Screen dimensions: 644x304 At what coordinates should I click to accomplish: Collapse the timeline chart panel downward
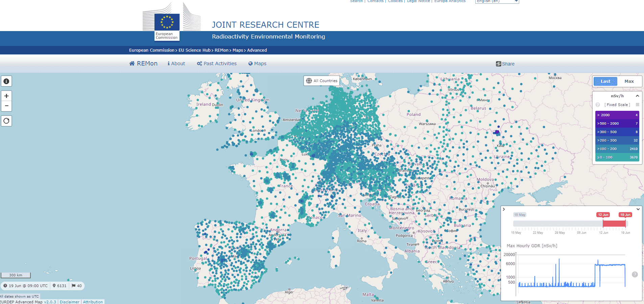pyautogui.click(x=638, y=209)
